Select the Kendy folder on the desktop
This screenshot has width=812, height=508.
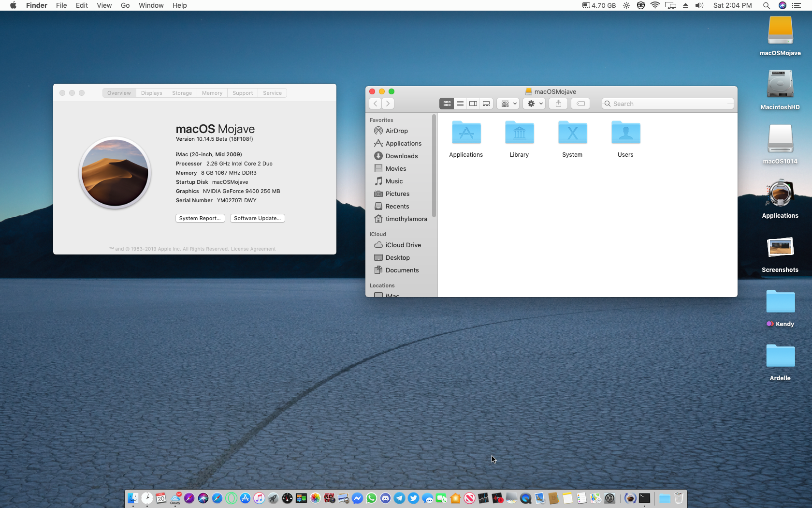pos(780,308)
